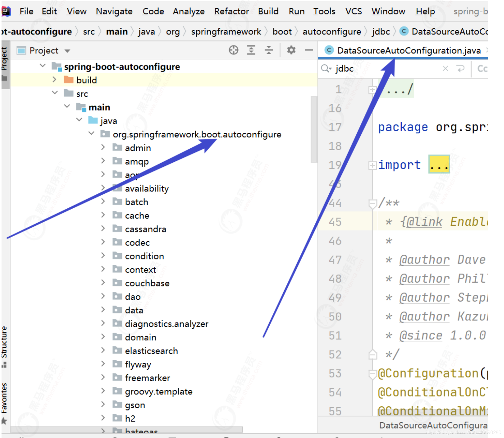Click the jdbc breadcrumb segment
The image size is (504, 438).
tap(381, 31)
